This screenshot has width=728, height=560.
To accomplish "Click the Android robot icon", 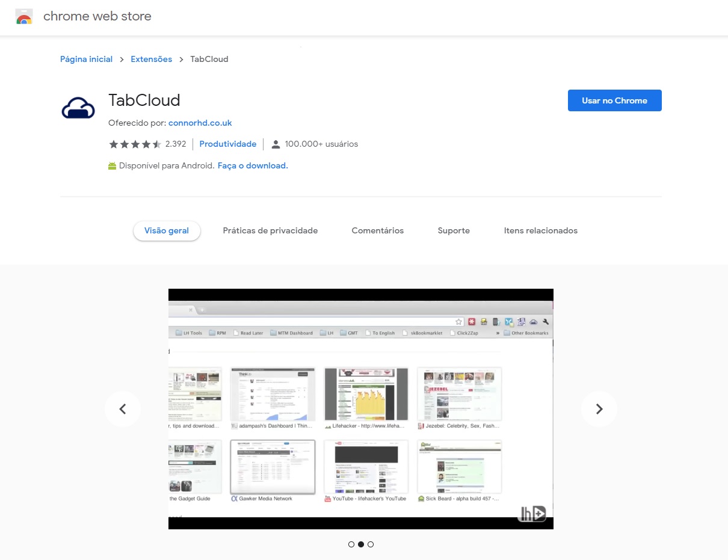I will point(112,165).
